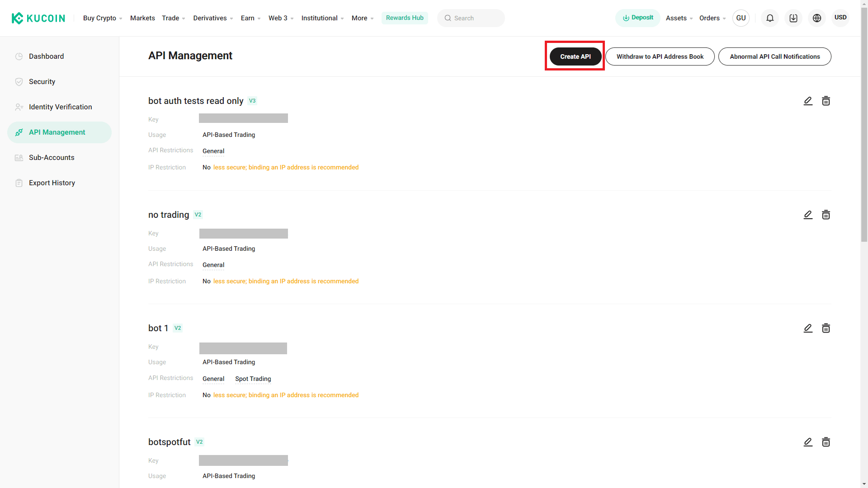Click the 'bot 1' API name
868x488 pixels.
tap(158, 328)
